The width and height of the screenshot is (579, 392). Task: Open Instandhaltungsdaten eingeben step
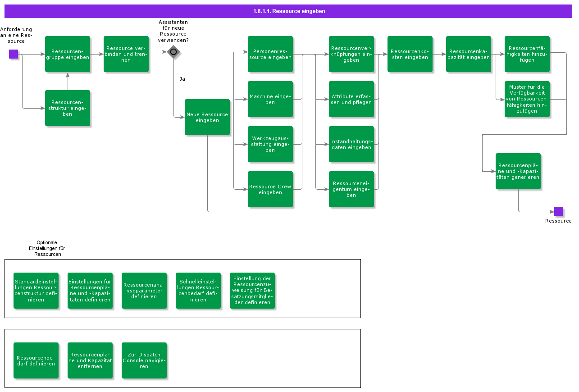pos(351,144)
